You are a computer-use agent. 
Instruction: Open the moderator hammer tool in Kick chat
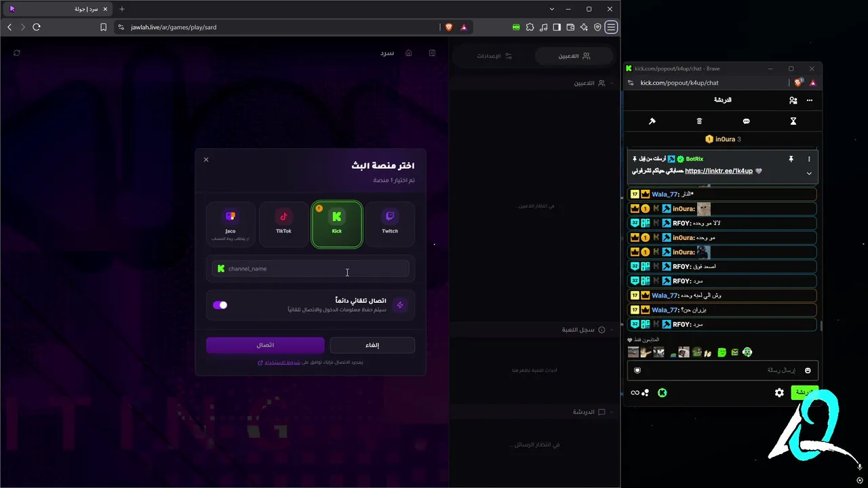tap(652, 121)
